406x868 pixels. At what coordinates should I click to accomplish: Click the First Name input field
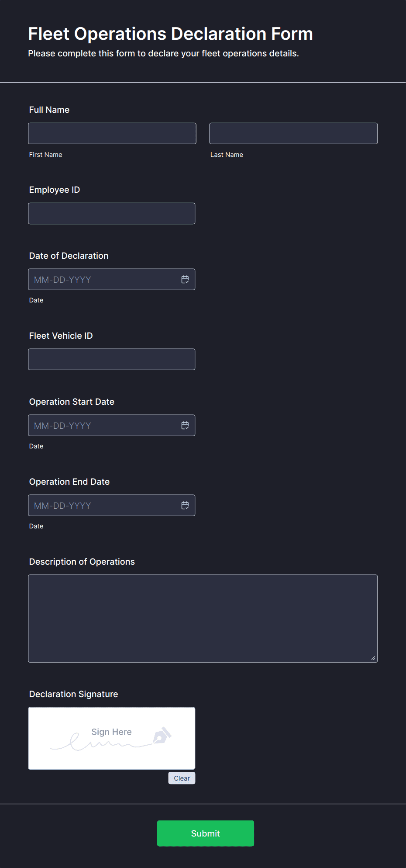pos(112,133)
